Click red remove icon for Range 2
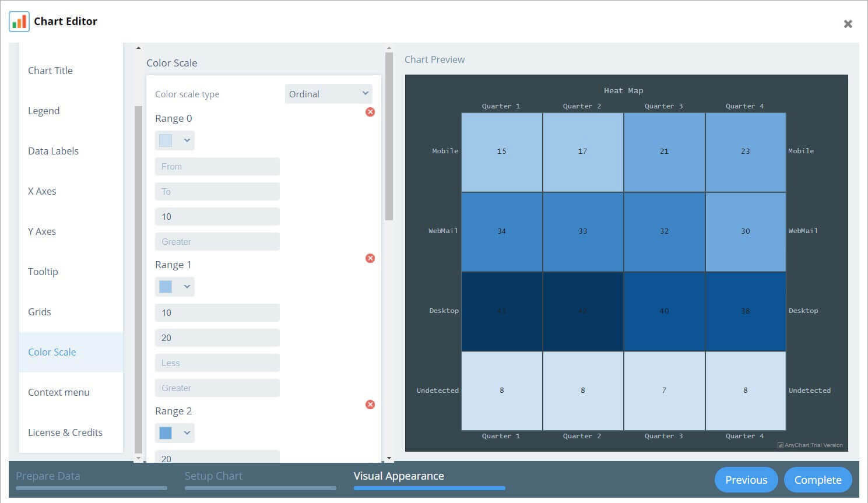This screenshot has width=868, height=503. [x=370, y=404]
